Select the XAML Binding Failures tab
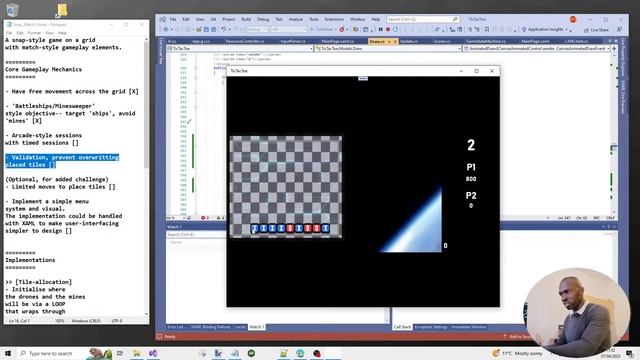 click(x=211, y=327)
